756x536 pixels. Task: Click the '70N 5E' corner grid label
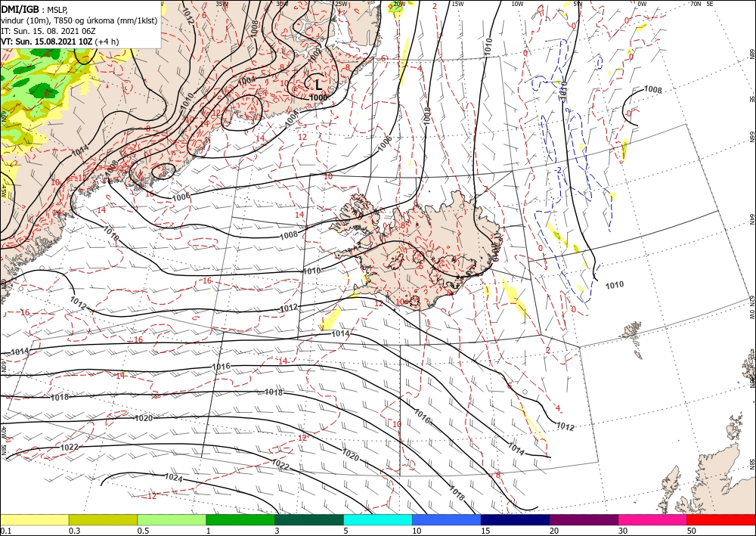click(702, 4)
